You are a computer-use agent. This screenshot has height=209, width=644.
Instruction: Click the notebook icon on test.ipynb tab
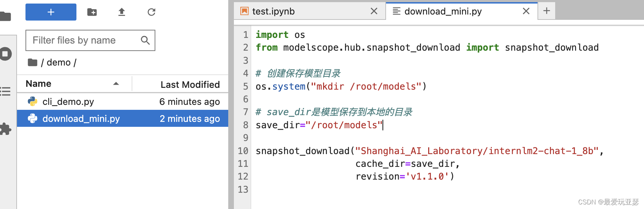pyautogui.click(x=245, y=11)
